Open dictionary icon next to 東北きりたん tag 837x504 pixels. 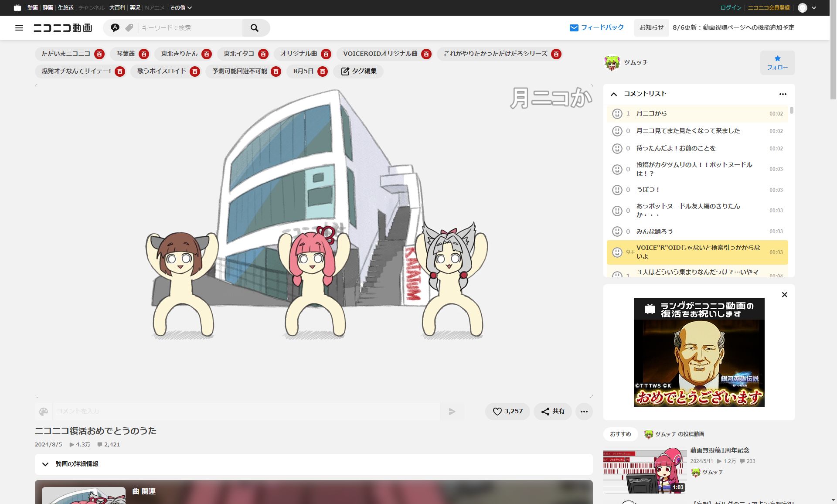click(x=207, y=54)
